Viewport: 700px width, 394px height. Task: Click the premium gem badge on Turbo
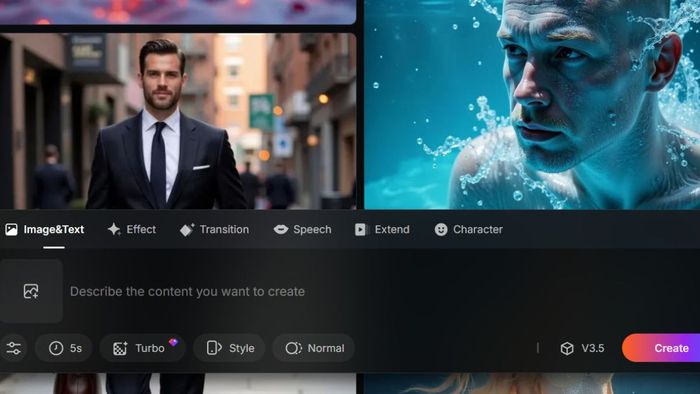(x=173, y=342)
